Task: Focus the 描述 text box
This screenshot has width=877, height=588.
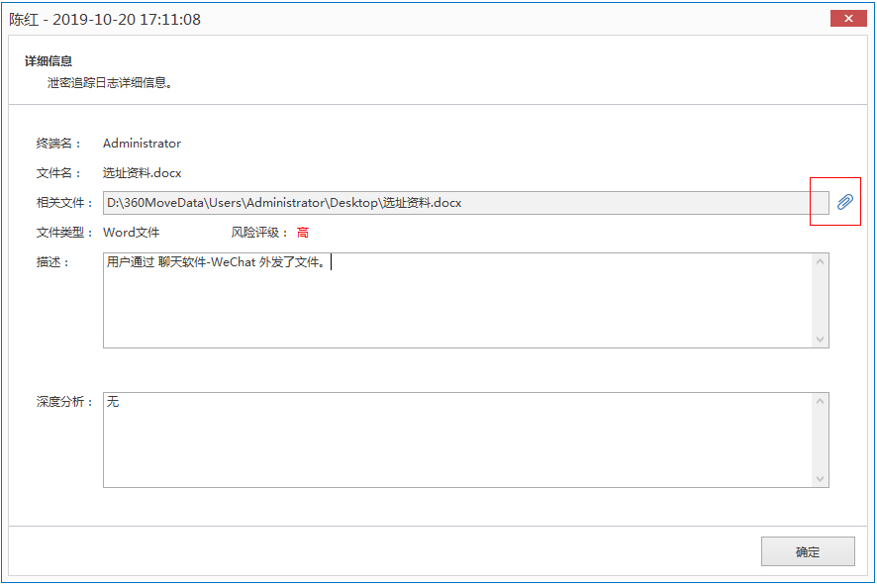Action: [x=455, y=300]
